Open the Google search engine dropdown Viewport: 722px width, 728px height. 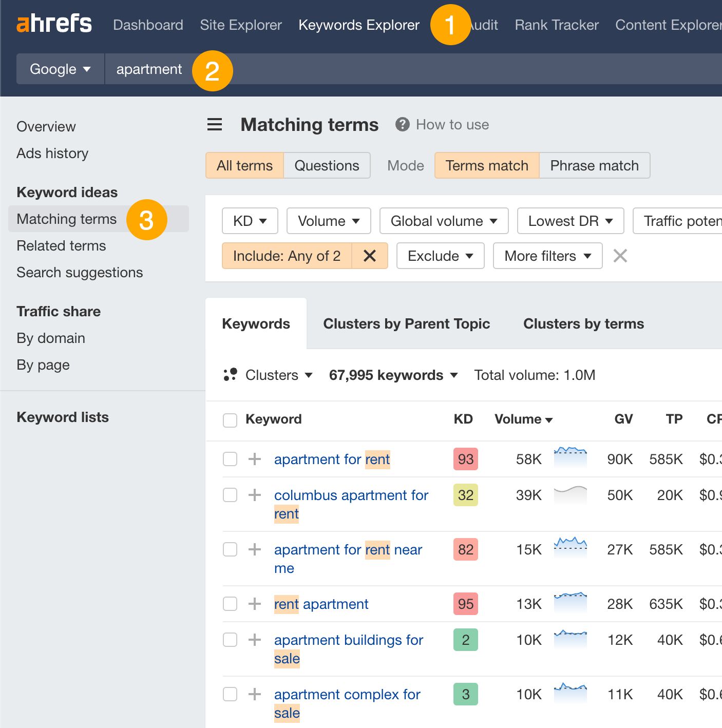[x=60, y=69]
